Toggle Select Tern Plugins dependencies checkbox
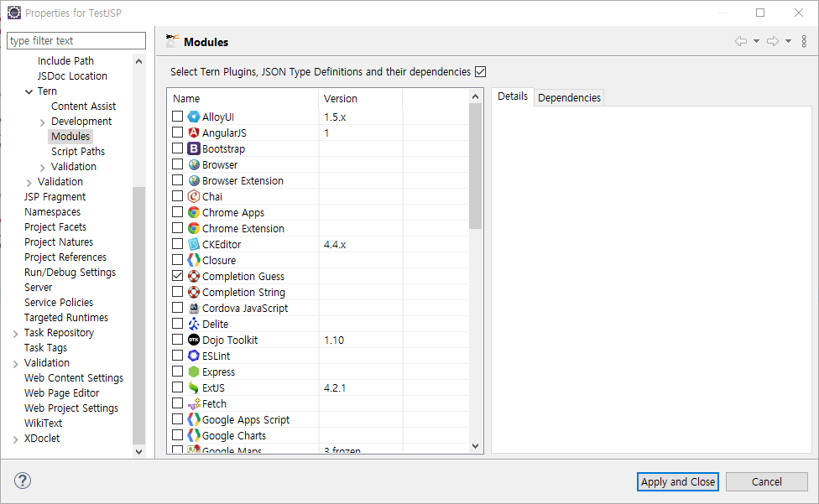The image size is (819, 504). [481, 71]
